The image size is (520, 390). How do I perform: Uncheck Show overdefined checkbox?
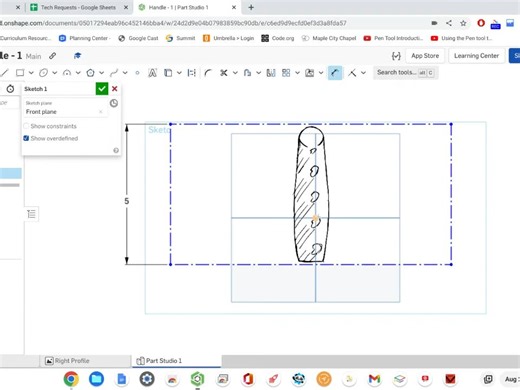click(26, 138)
